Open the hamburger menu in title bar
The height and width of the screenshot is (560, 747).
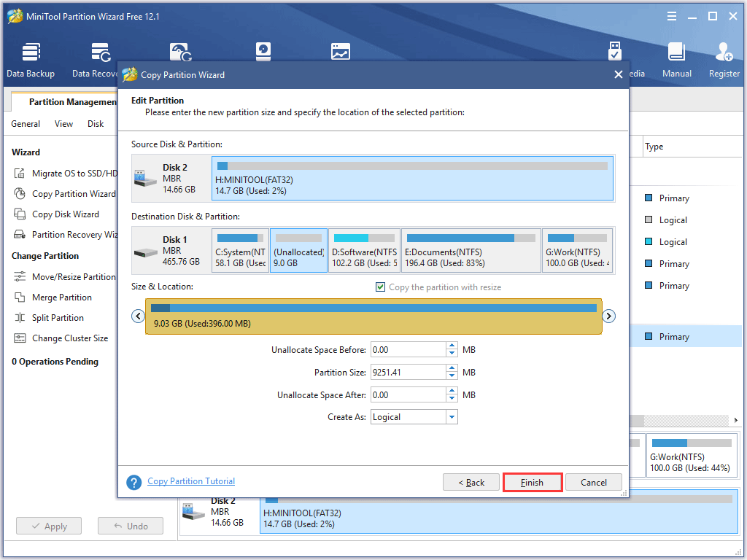[672, 16]
